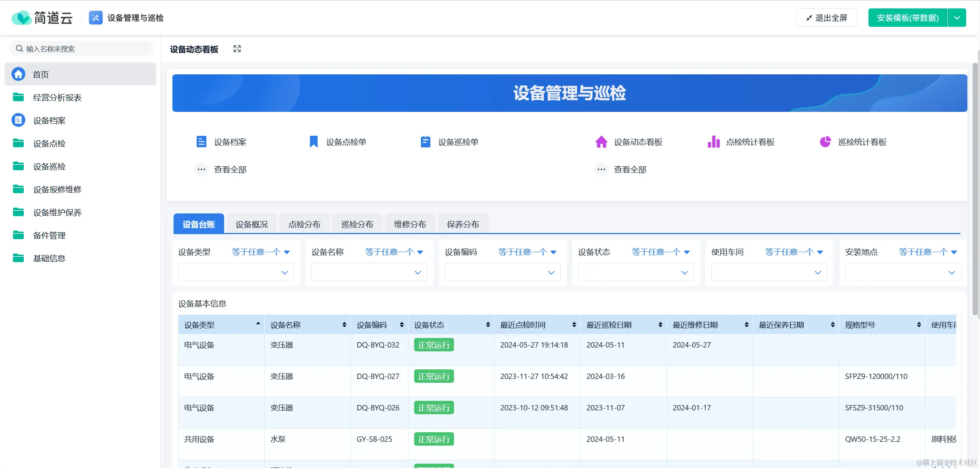Open the 设备点检 folder in sidebar

pyautogui.click(x=49, y=143)
